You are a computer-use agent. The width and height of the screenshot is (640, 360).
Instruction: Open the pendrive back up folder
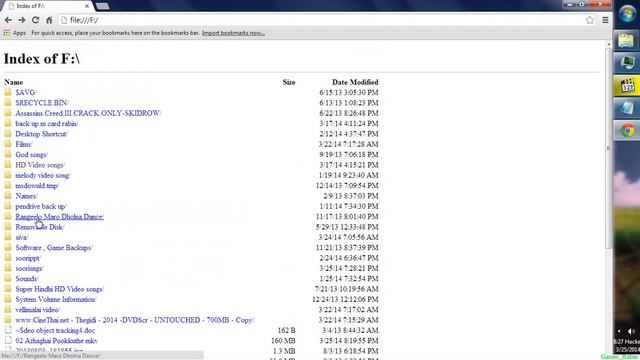tap(41, 206)
